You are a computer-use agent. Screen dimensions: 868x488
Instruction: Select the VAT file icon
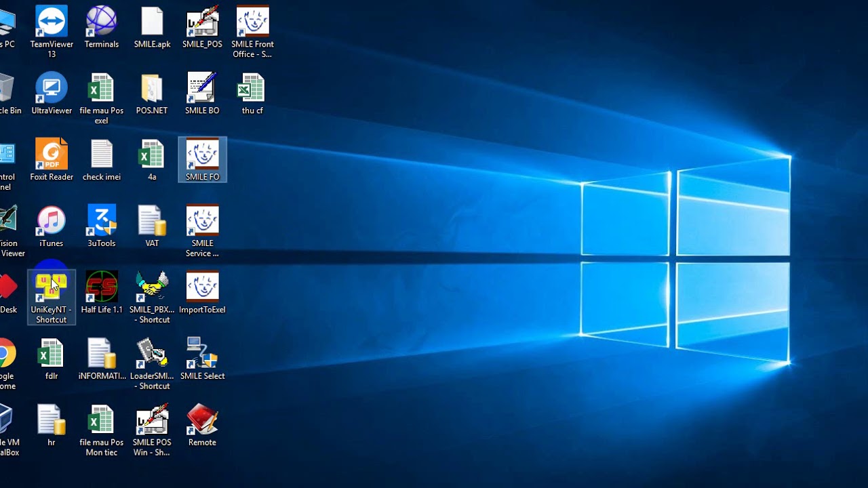(152, 226)
